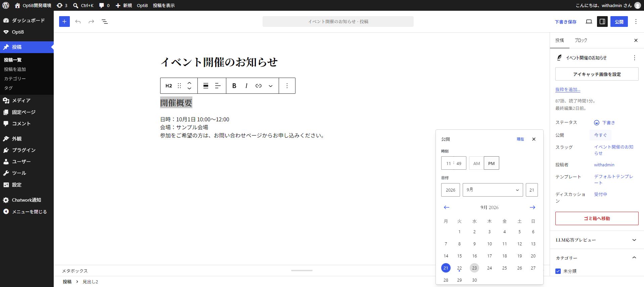Toggle the settings sidebar panel
This screenshot has height=287, width=644.
(602, 22)
